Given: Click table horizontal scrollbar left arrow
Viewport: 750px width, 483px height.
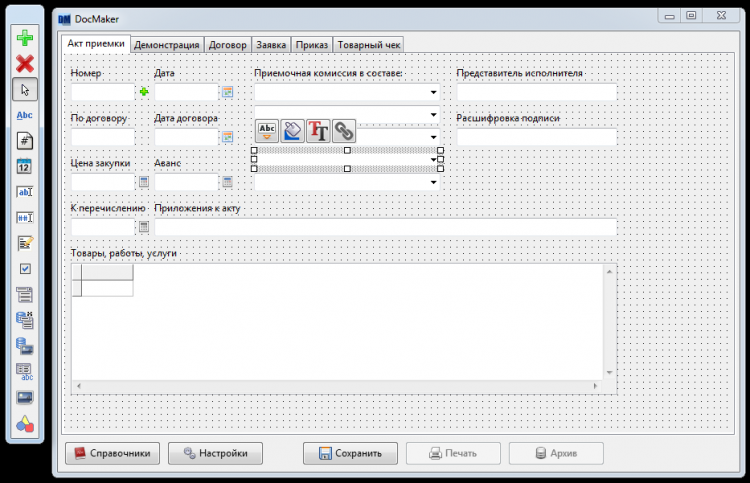Looking at the screenshot, I should point(79,386).
